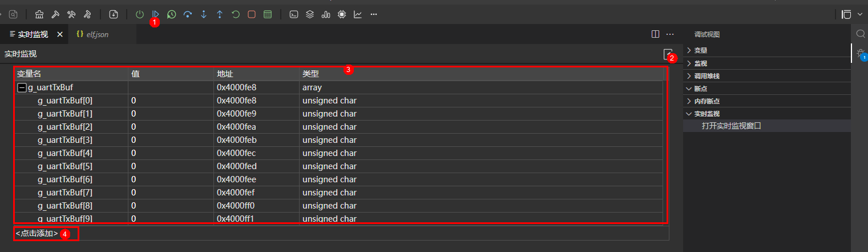The image size is (868, 252).
Task: Open the terminal icon in toolbar
Action: pos(293,14)
